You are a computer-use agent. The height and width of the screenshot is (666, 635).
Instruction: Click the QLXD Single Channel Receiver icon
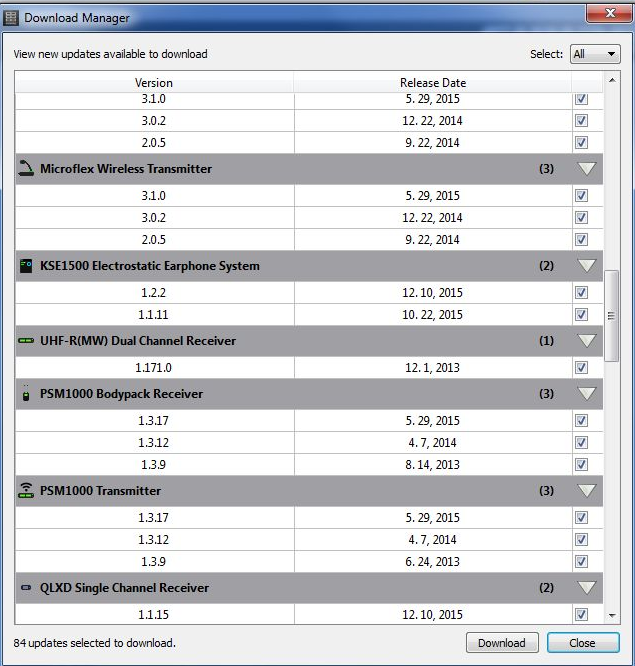click(x=26, y=588)
